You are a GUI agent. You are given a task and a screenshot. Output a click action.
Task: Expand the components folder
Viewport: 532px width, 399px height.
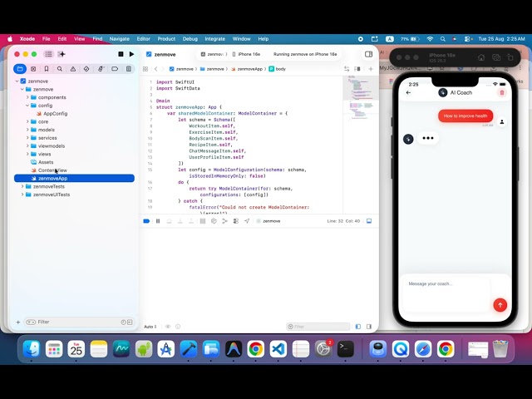tap(27, 97)
